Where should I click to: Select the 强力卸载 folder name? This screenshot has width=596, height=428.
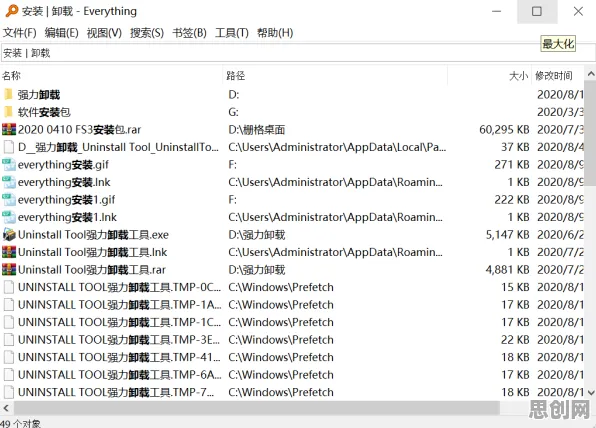39,95
